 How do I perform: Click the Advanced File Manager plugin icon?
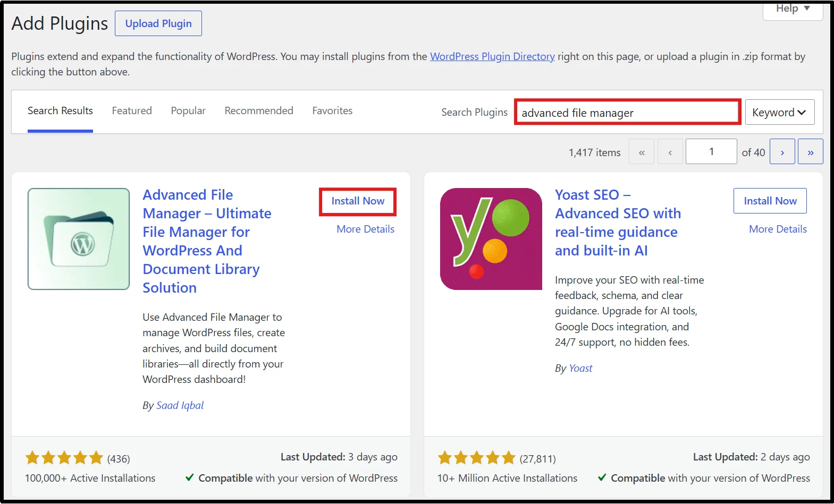coord(79,239)
